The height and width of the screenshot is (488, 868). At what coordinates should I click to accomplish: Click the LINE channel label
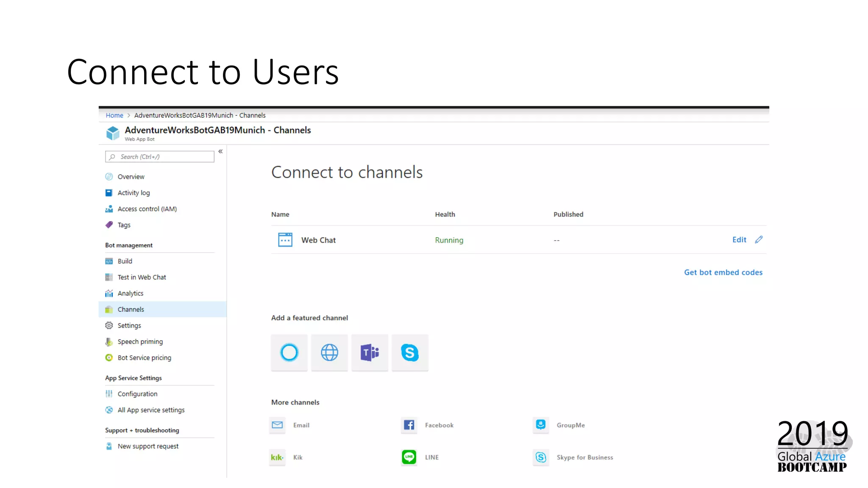point(432,457)
